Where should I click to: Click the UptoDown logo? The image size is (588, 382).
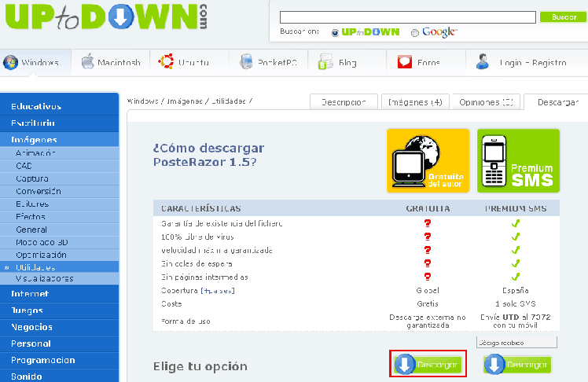tap(106, 17)
